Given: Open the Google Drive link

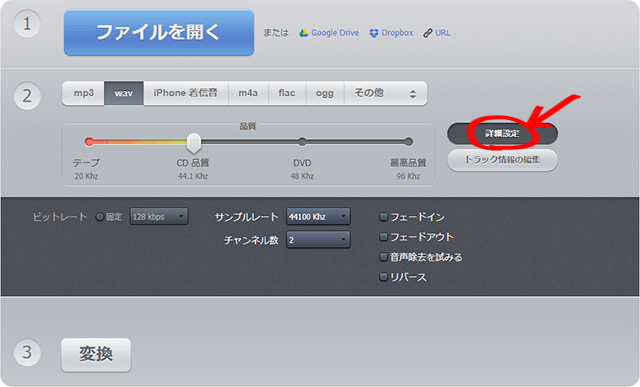Looking at the screenshot, I should click(335, 33).
